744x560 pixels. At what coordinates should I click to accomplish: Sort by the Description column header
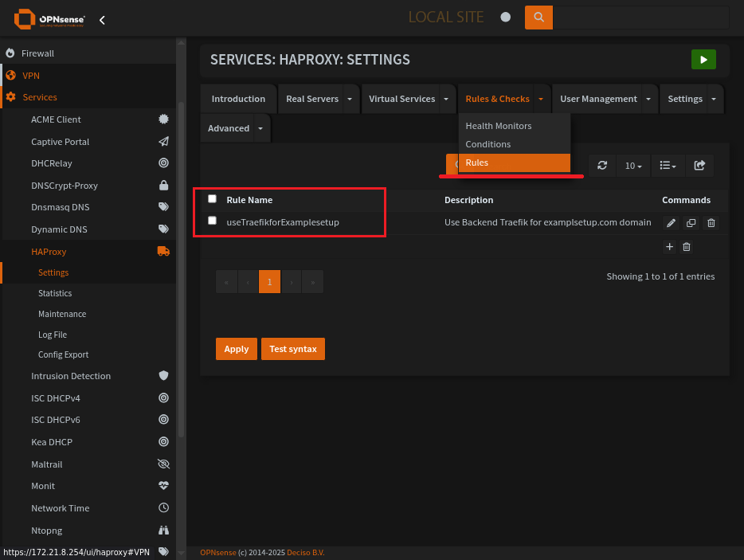tap(469, 200)
